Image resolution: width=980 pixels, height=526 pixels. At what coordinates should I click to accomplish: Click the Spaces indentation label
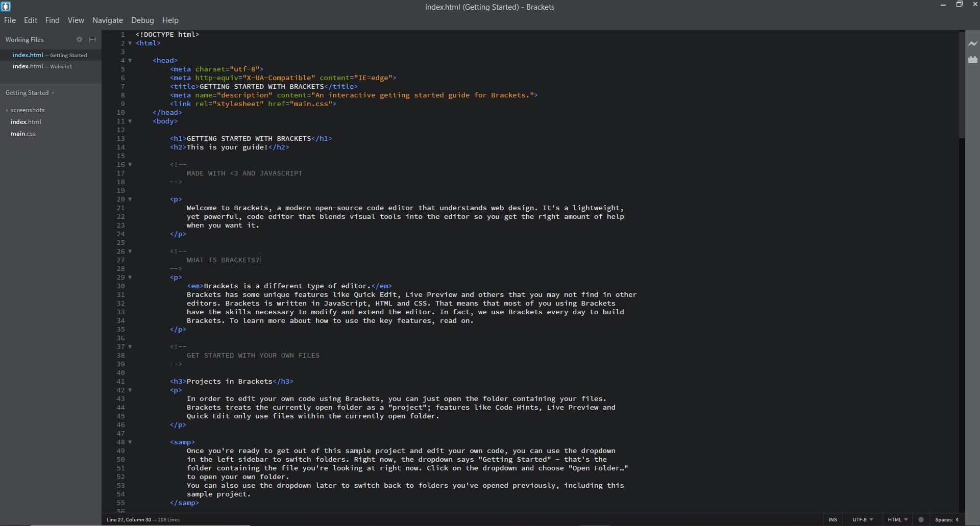pyautogui.click(x=943, y=520)
